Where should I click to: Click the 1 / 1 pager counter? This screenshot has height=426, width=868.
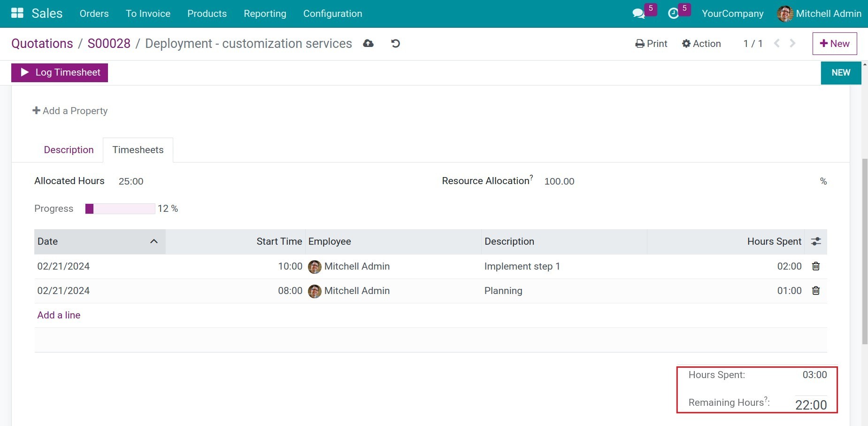tap(753, 44)
